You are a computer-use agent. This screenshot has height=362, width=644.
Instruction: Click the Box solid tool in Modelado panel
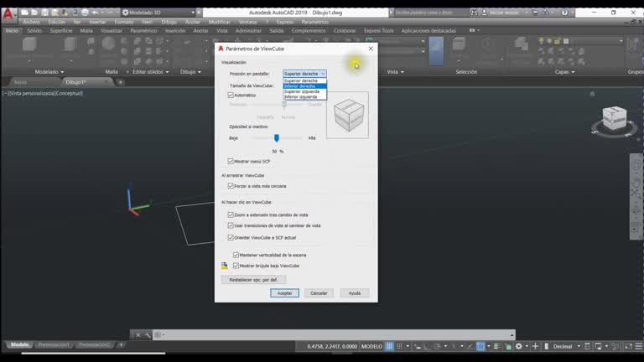(x=29, y=44)
